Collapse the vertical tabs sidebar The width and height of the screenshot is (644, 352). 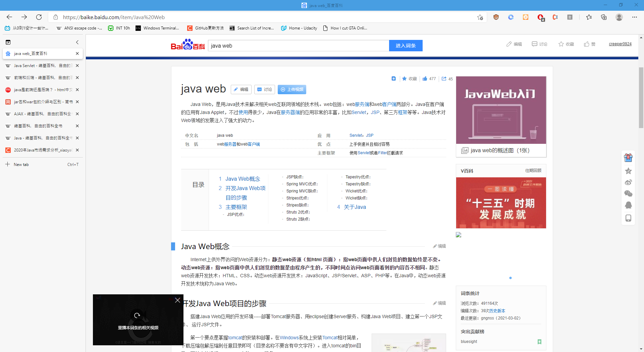(x=77, y=42)
